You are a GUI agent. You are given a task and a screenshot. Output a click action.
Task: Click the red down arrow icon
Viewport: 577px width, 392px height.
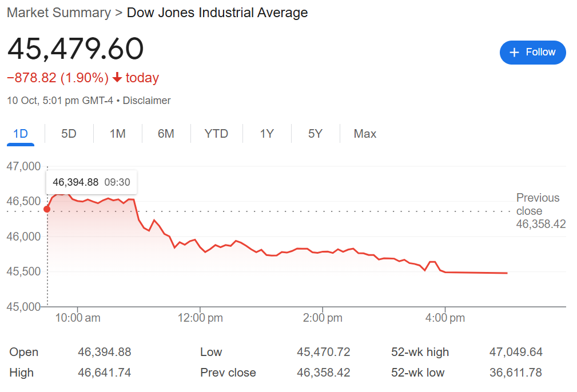click(x=117, y=78)
